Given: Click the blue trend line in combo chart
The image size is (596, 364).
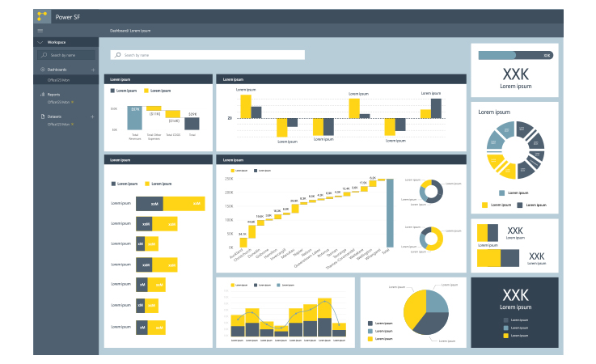Looking at the screenshot, I should [289, 315].
